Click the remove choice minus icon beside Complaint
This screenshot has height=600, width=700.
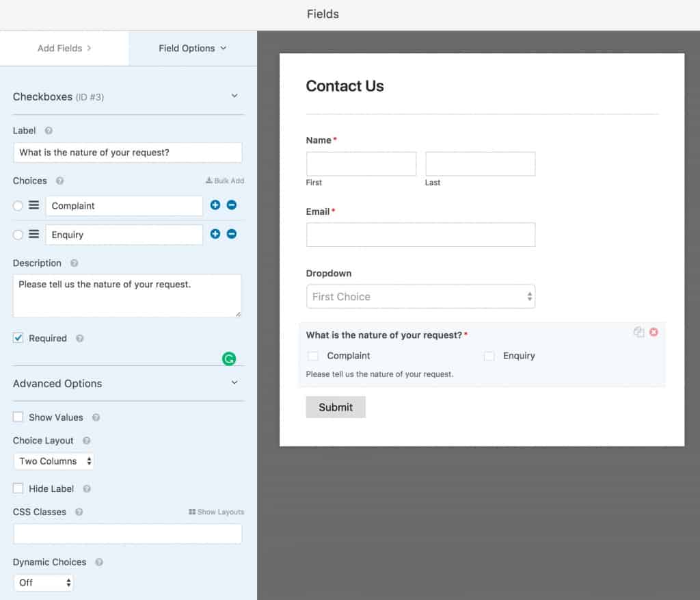232,205
